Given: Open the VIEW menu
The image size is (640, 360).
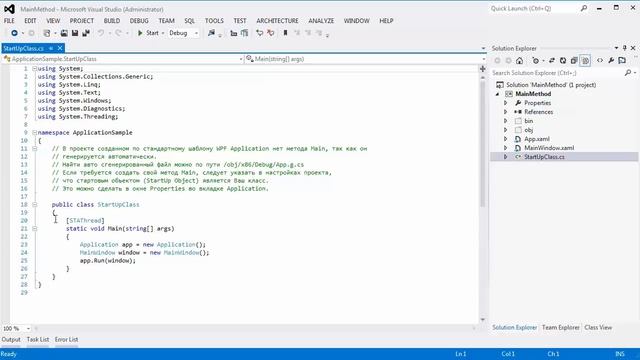Looking at the screenshot, I should pos(53,21).
